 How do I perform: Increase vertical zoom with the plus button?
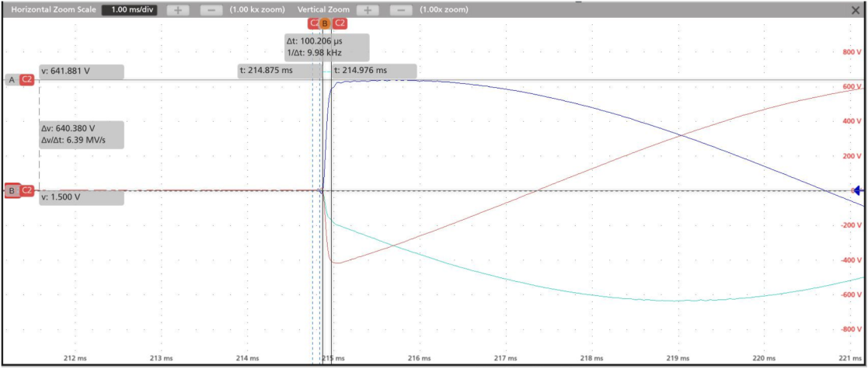368,9
